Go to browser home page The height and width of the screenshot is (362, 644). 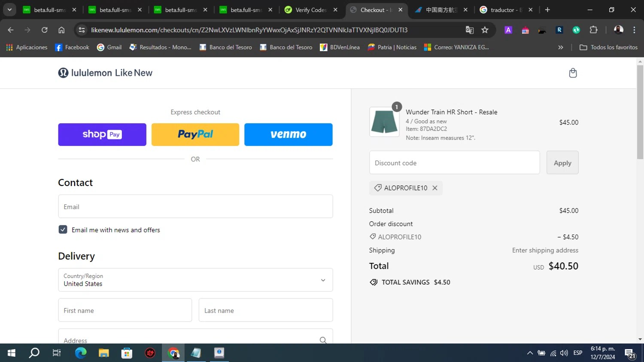[x=61, y=30]
